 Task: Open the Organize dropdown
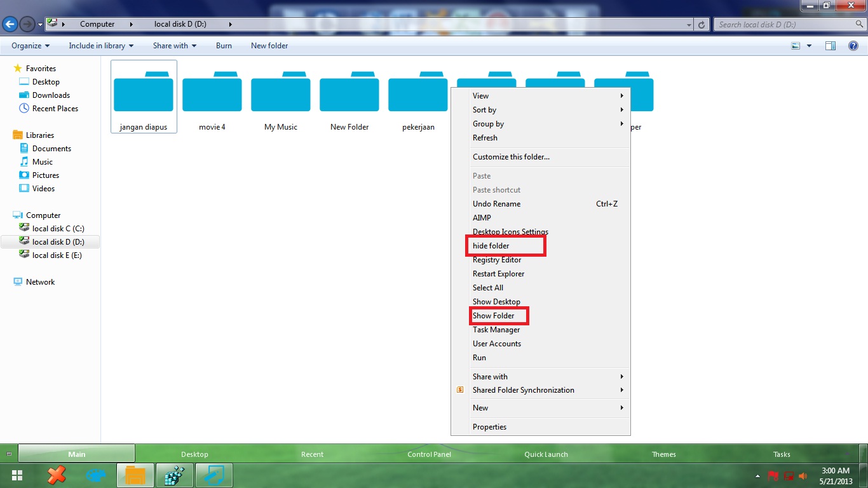click(29, 45)
